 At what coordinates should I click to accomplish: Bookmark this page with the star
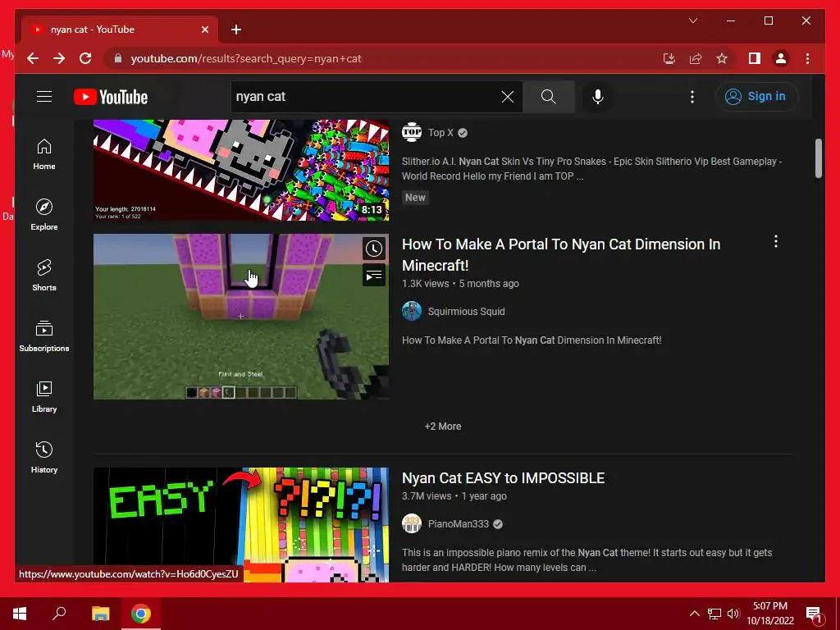(x=722, y=58)
